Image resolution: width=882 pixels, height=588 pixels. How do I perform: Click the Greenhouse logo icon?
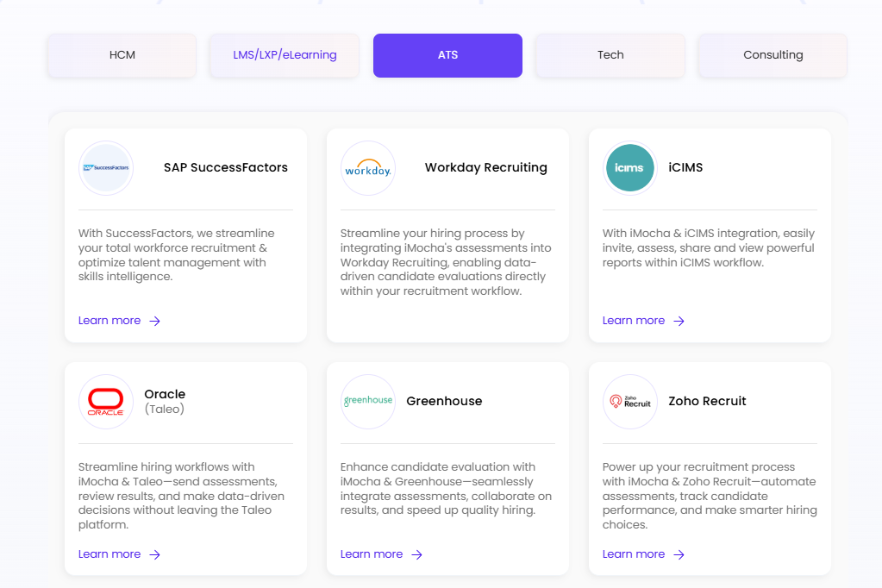pos(368,402)
